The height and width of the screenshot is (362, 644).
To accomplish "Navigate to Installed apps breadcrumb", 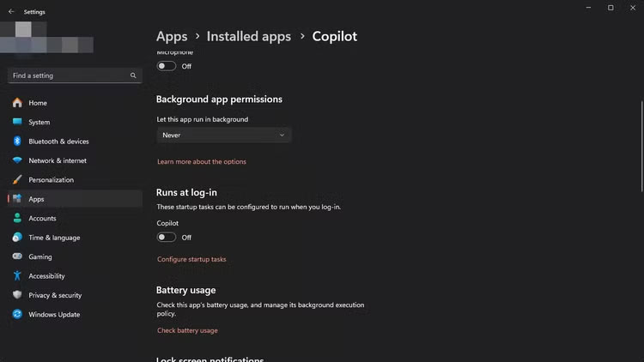I will (x=248, y=36).
